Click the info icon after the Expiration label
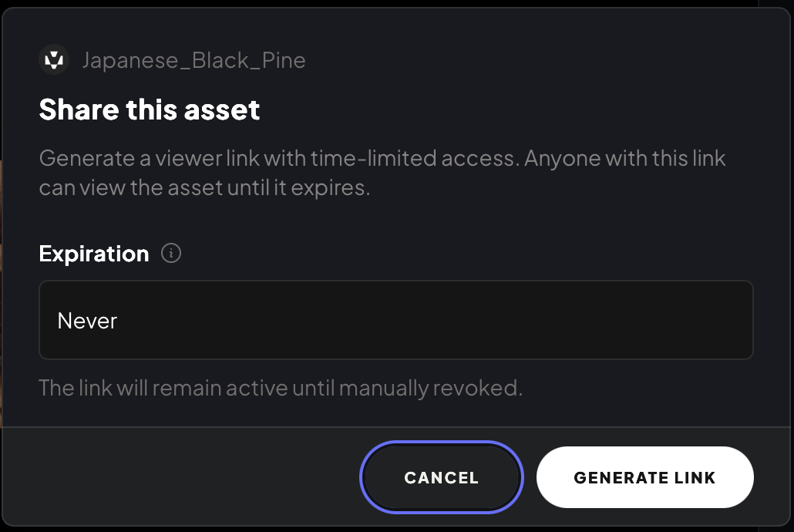Viewport: 794px width, 532px height. click(x=170, y=253)
